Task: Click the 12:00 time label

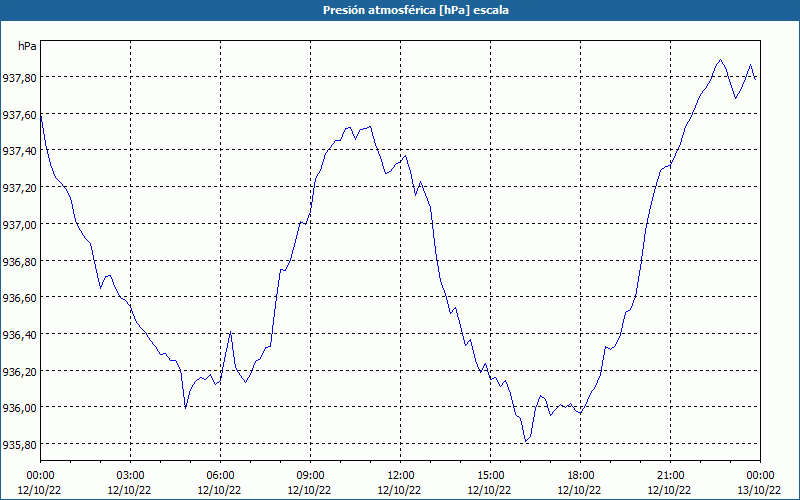Action: coord(401,476)
